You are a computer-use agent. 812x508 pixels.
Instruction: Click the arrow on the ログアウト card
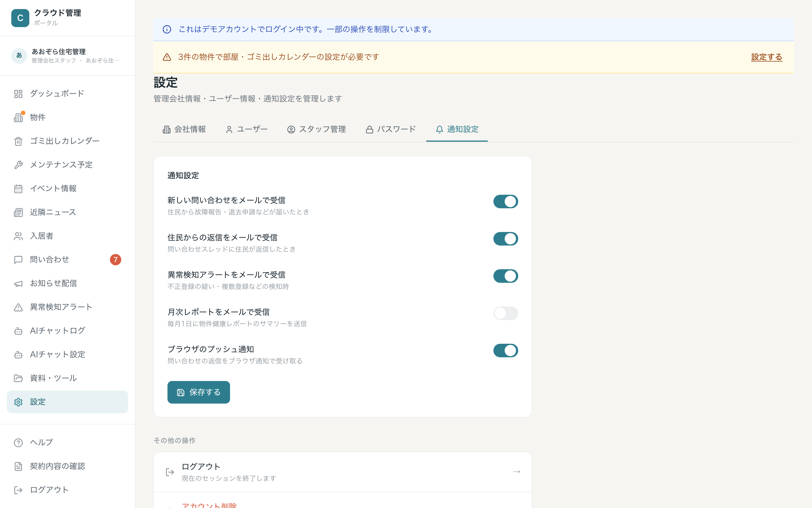tap(517, 472)
